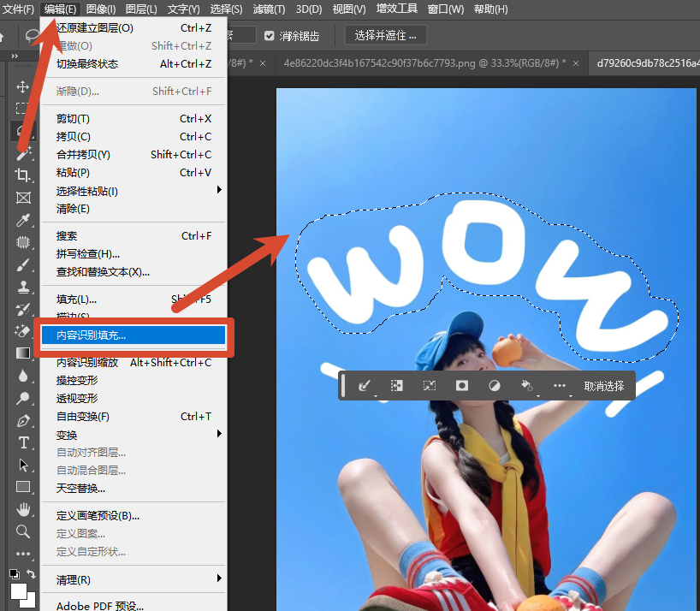The height and width of the screenshot is (611, 700).
Task: Choose 内容识别填充 from Edit menu
Action: pos(133,335)
